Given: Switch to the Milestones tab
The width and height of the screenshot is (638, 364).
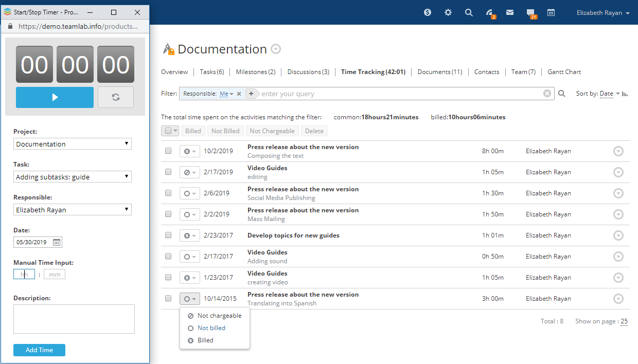Looking at the screenshot, I should click(x=255, y=72).
